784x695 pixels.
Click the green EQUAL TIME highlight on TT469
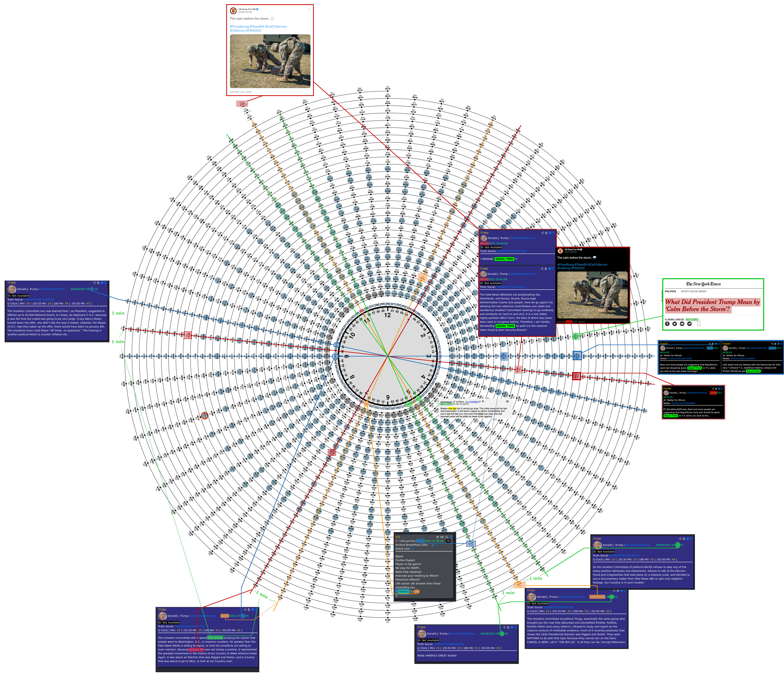tap(504, 259)
